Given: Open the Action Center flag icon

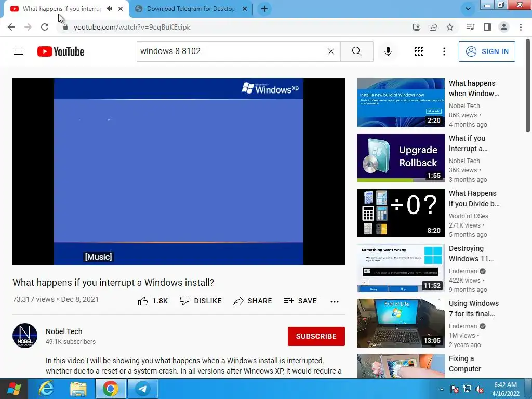Looking at the screenshot, I should point(454,389).
